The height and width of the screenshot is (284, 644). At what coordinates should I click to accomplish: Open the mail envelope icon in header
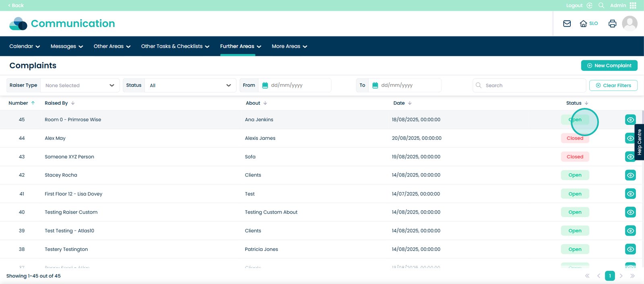tap(567, 24)
